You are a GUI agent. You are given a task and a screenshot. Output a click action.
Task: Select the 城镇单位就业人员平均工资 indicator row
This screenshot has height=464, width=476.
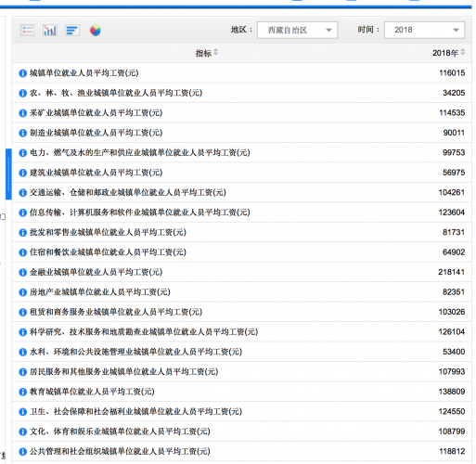[x=241, y=73]
